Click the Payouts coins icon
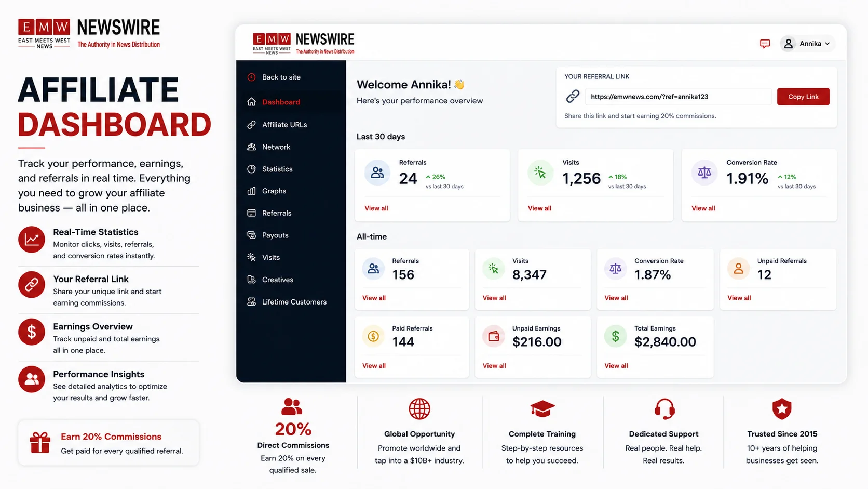The image size is (868, 489). tap(252, 235)
